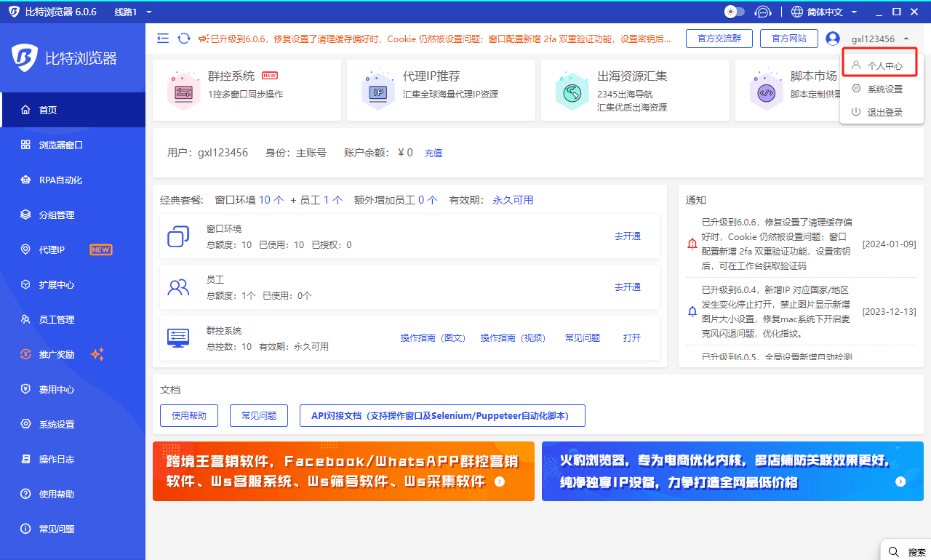Click the blue bell notification icon
This screenshot has width=931, height=560.
[692, 311]
